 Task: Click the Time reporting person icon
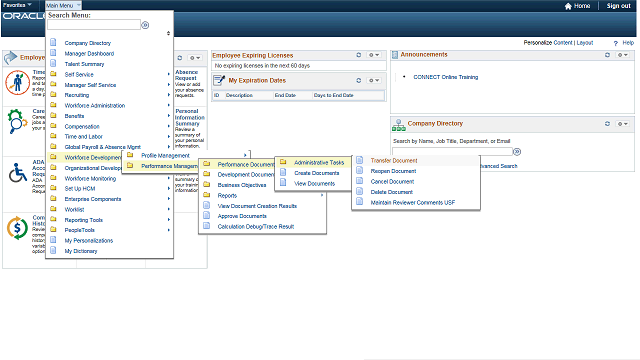(17, 82)
